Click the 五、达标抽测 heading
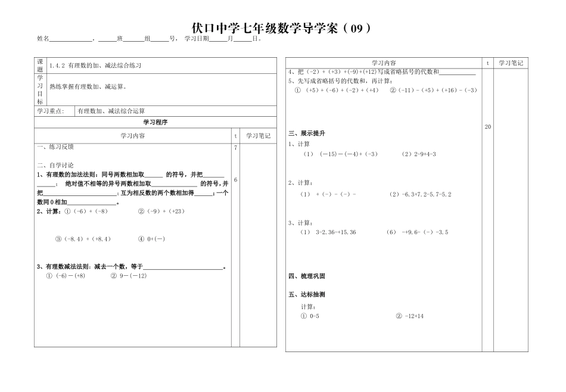The width and height of the screenshot is (566, 392). click(x=307, y=295)
